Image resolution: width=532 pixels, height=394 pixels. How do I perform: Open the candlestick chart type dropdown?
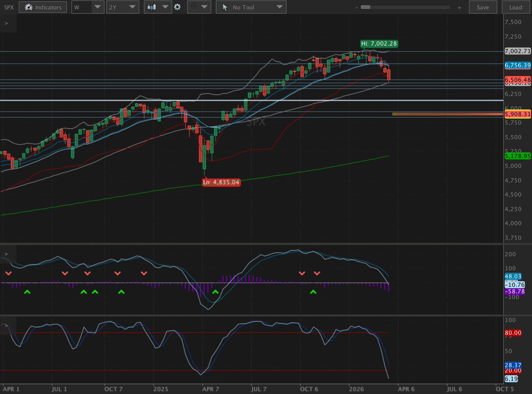(158, 7)
